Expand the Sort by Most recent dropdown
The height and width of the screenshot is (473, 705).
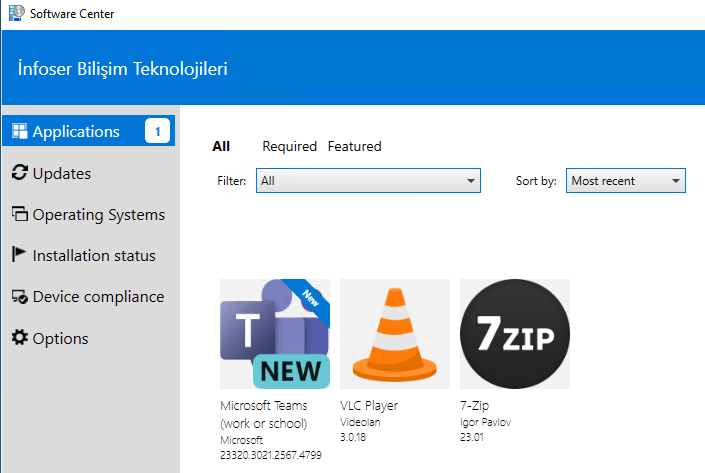click(625, 181)
